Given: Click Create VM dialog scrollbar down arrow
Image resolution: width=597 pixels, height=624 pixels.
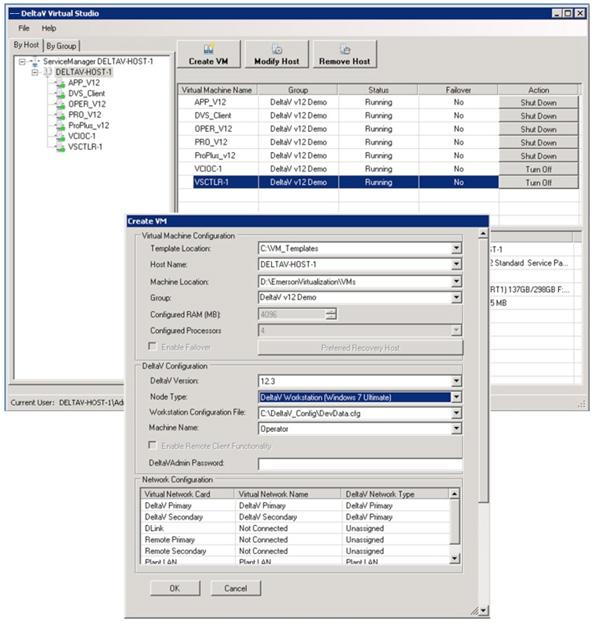Looking at the screenshot, I should (483, 610).
